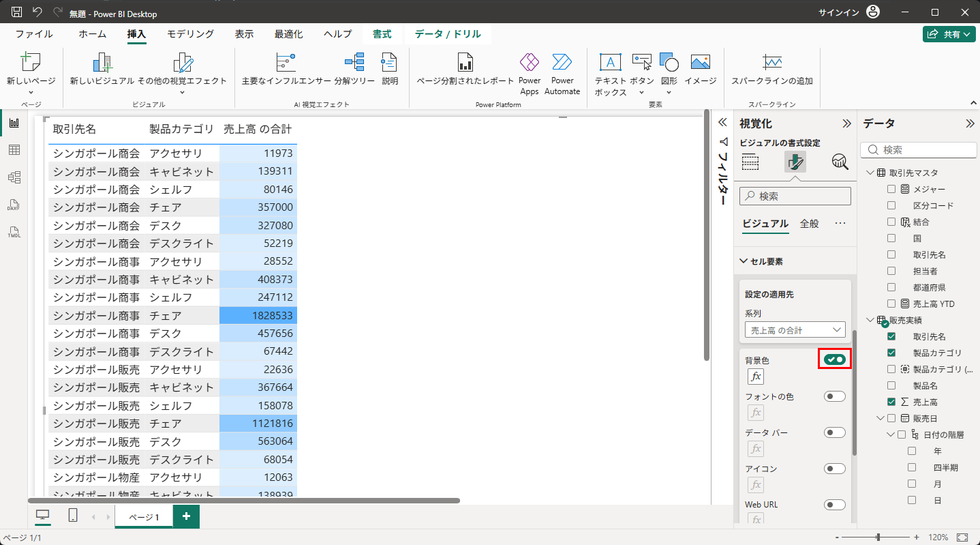Switch to ホーム ribbon tab
This screenshot has width=980, height=545.
pyautogui.click(x=92, y=33)
